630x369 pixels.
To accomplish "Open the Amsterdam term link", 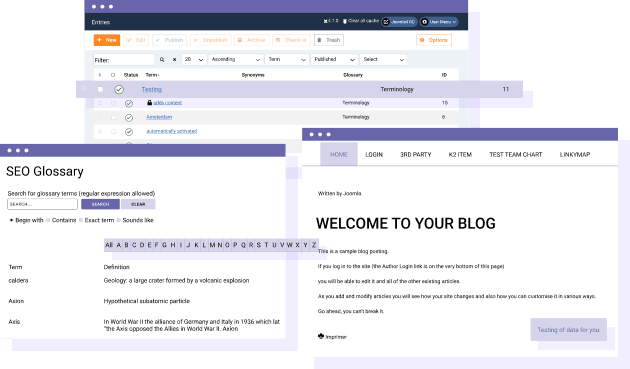I will click(x=159, y=117).
